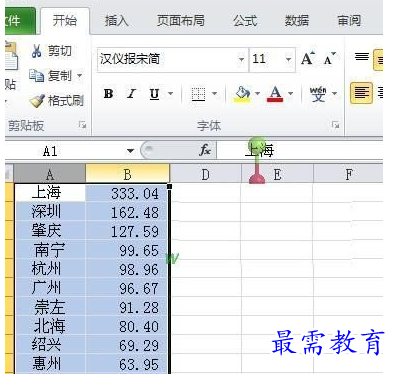Toggle the align left button
Viewport: 393px width, 374px height.
click(x=361, y=93)
